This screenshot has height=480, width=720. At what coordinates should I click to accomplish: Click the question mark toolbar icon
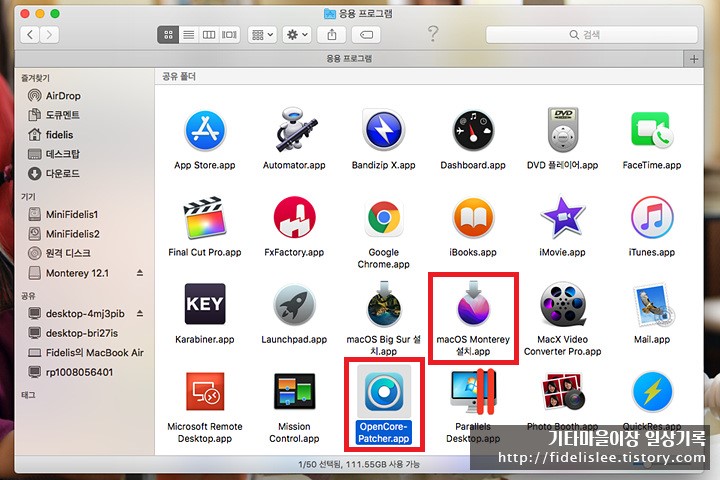click(433, 34)
